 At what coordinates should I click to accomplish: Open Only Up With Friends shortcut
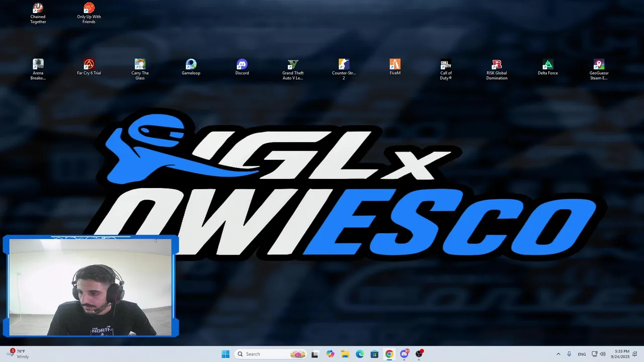(x=89, y=14)
